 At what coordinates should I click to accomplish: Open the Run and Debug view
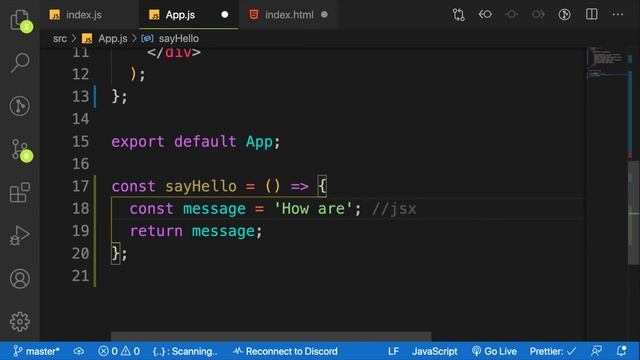click(20, 236)
